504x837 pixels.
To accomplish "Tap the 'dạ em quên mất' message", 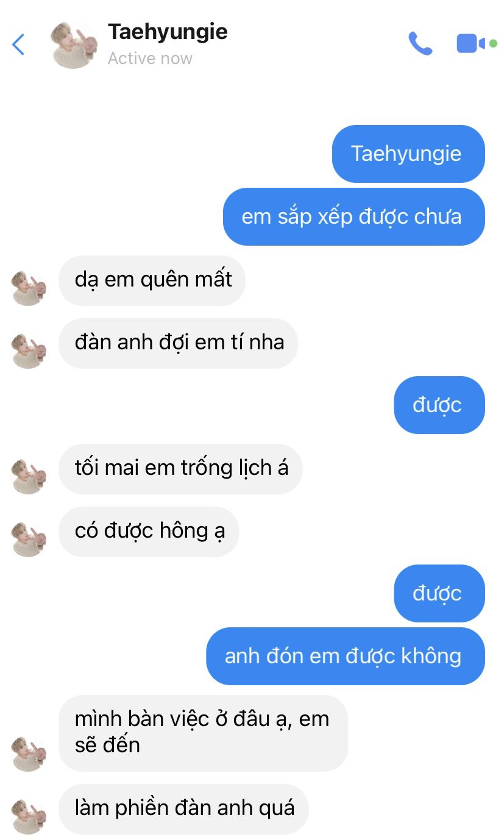I will click(x=152, y=280).
